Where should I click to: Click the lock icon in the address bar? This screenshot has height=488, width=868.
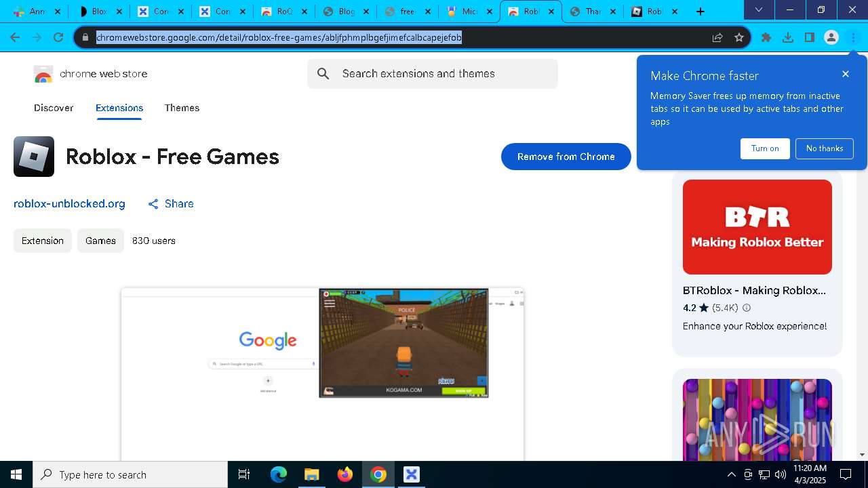[x=85, y=37]
